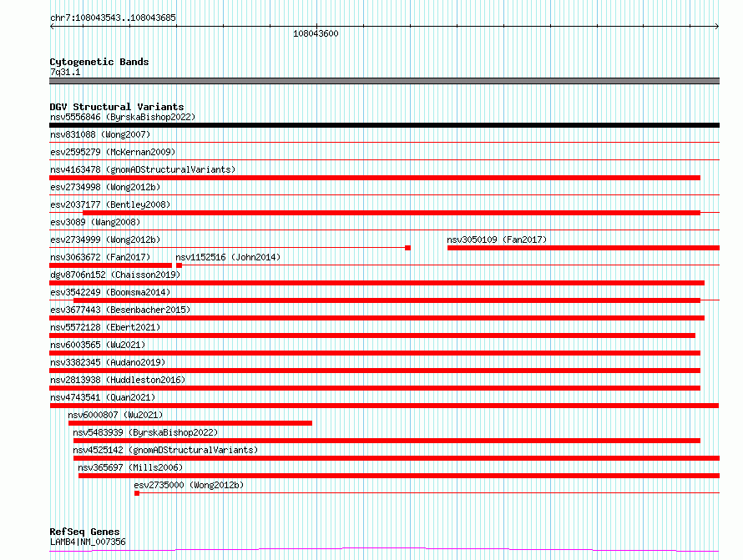This screenshot has width=743, height=560.
Task: Select variant esv2735000 (Wong2012b)
Action: [x=189, y=485]
